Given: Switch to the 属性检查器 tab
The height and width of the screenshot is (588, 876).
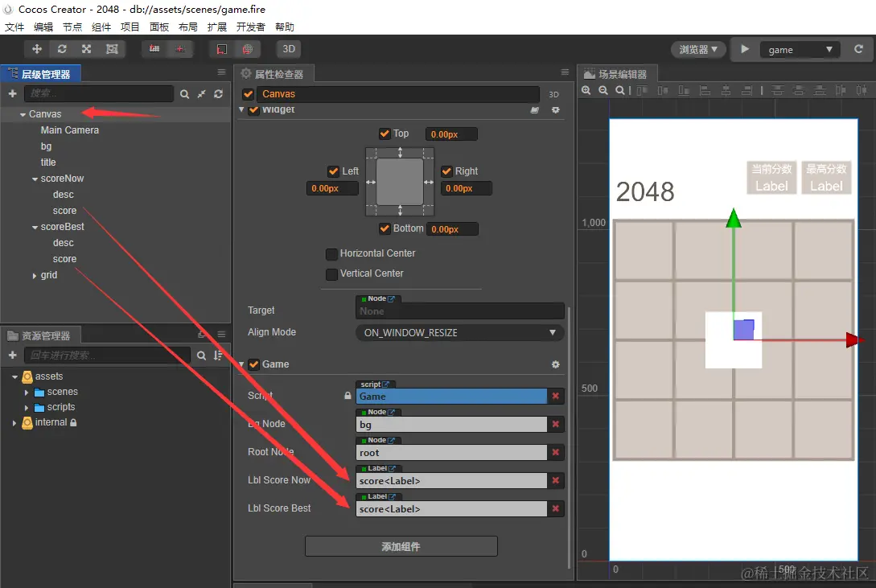Looking at the screenshot, I should click(273, 74).
